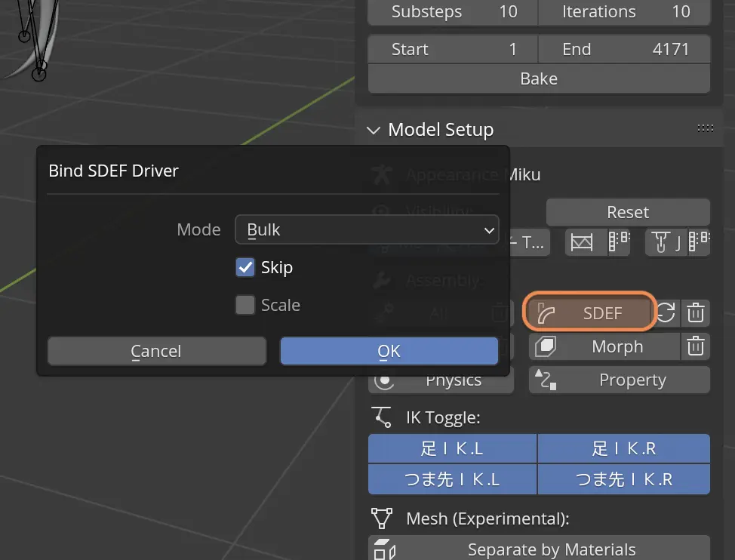Edit the Substeps value field
The image size is (735, 560).
tap(453, 12)
